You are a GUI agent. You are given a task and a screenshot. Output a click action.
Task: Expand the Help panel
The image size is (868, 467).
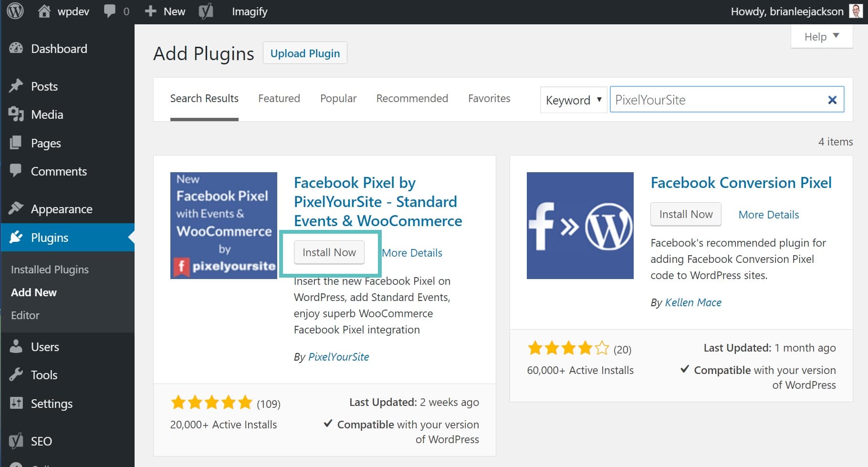[x=821, y=37]
